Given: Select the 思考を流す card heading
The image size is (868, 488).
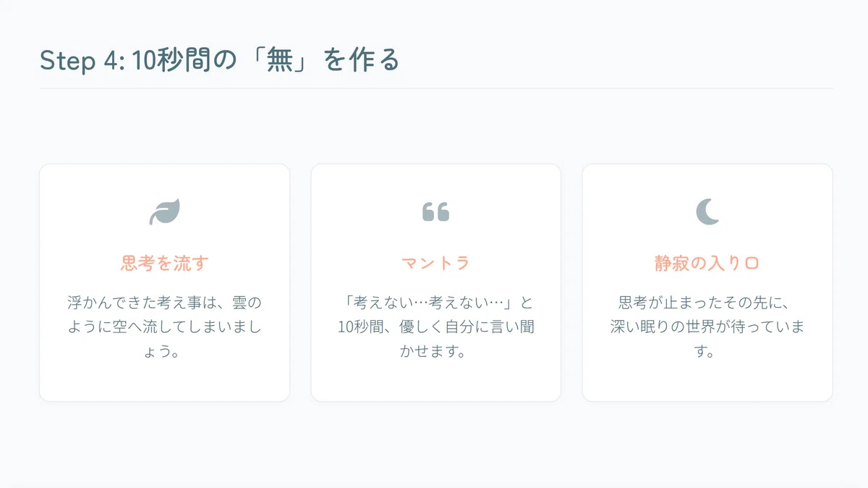Looking at the screenshot, I should click(164, 263).
